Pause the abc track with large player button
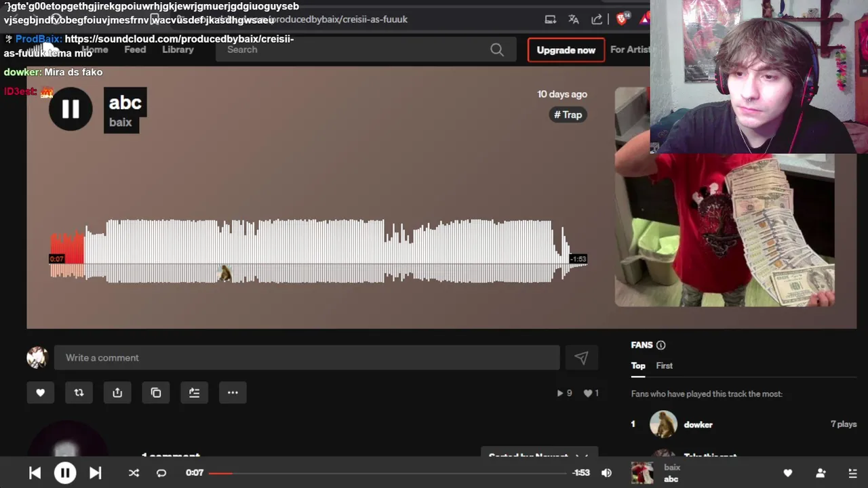868x488 pixels. pyautogui.click(x=71, y=109)
